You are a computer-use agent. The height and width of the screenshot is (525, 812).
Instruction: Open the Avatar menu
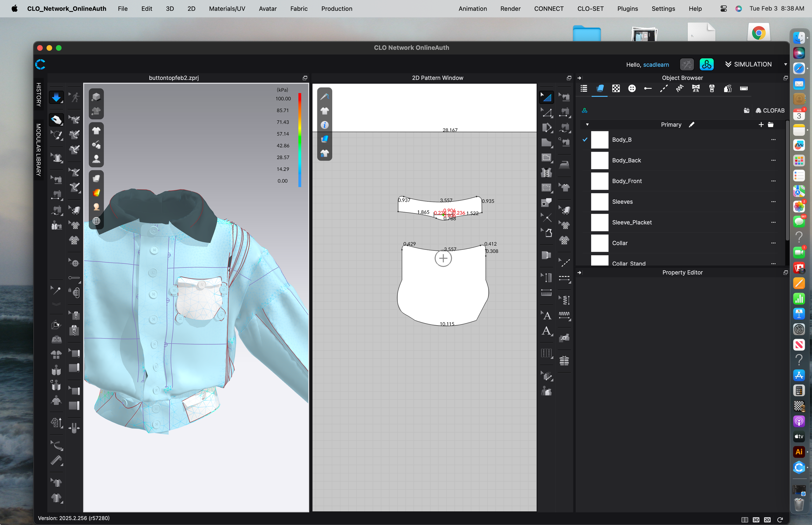coord(268,8)
